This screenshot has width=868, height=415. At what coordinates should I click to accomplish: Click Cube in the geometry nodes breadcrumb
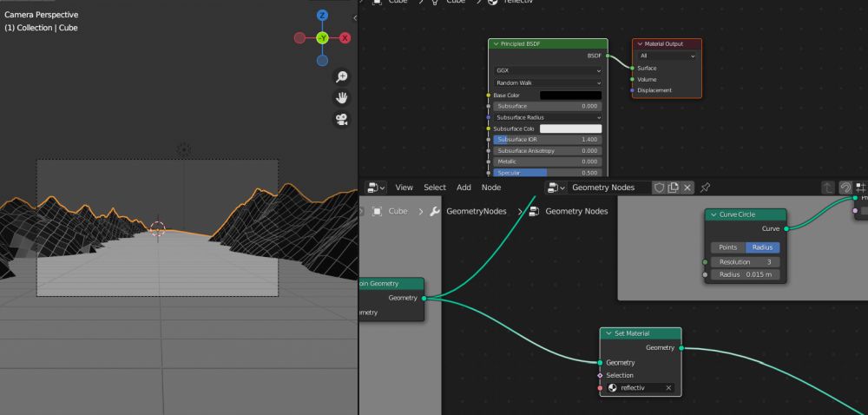(398, 211)
